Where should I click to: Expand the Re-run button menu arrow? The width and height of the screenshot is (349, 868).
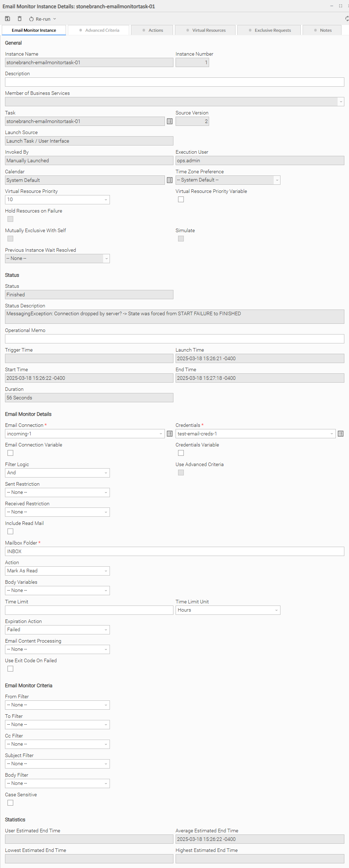pyautogui.click(x=55, y=19)
